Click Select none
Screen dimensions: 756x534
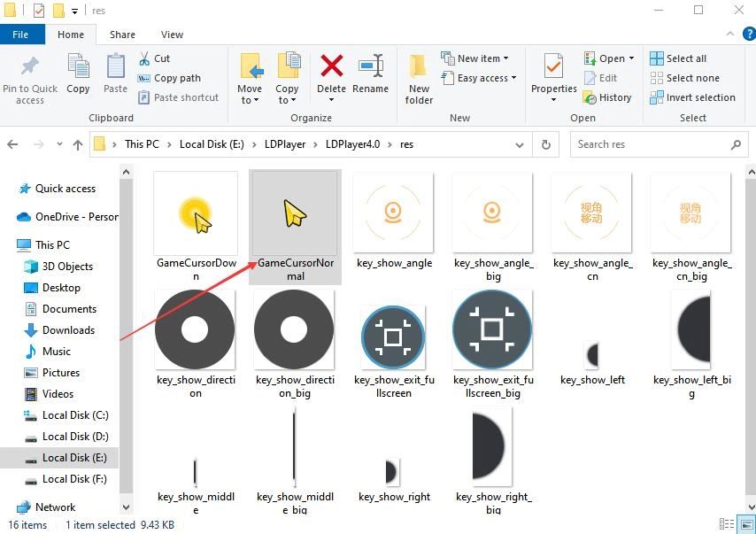(x=684, y=78)
